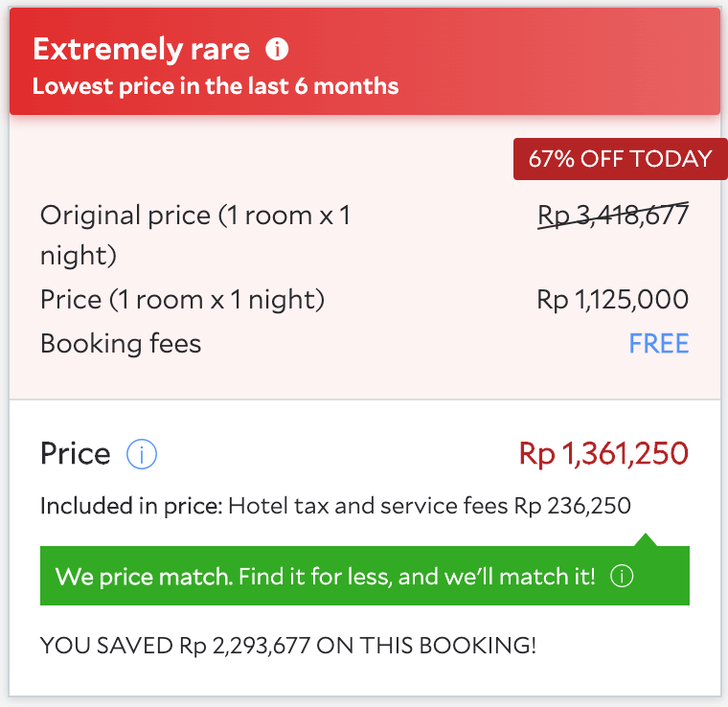Click the "Booking fees" label

pos(121,344)
